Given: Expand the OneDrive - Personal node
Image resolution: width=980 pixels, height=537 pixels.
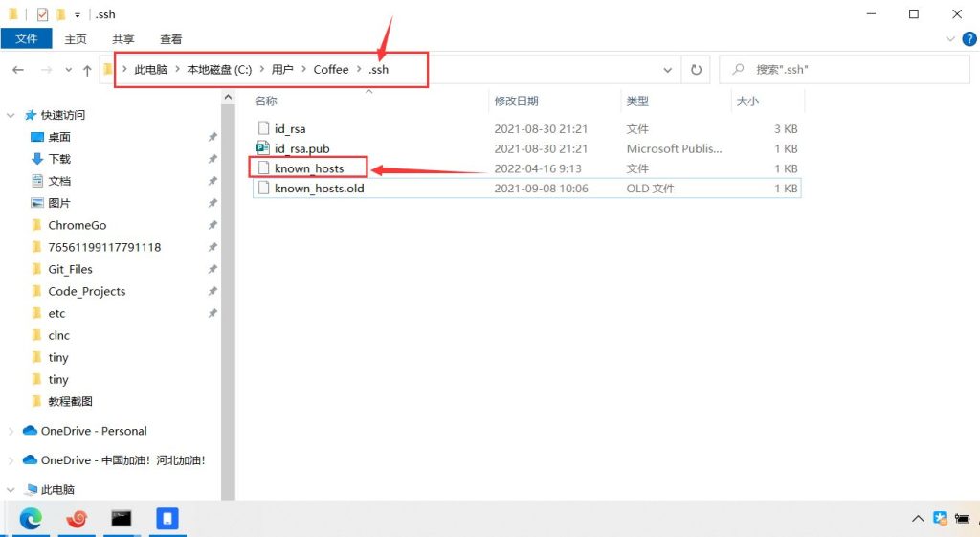Looking at the screenshot, I should [11, 431].
